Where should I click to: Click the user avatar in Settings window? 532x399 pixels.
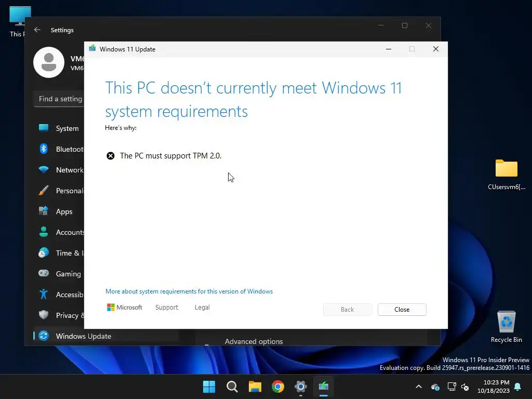[x=49, y=62]
